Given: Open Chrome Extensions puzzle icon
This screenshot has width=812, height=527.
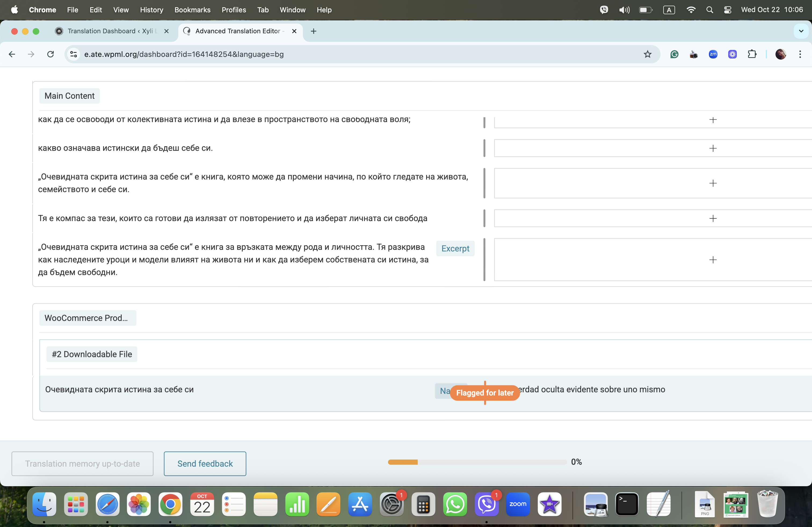Looking at the screenshot, I should click(x=752, y=54).
